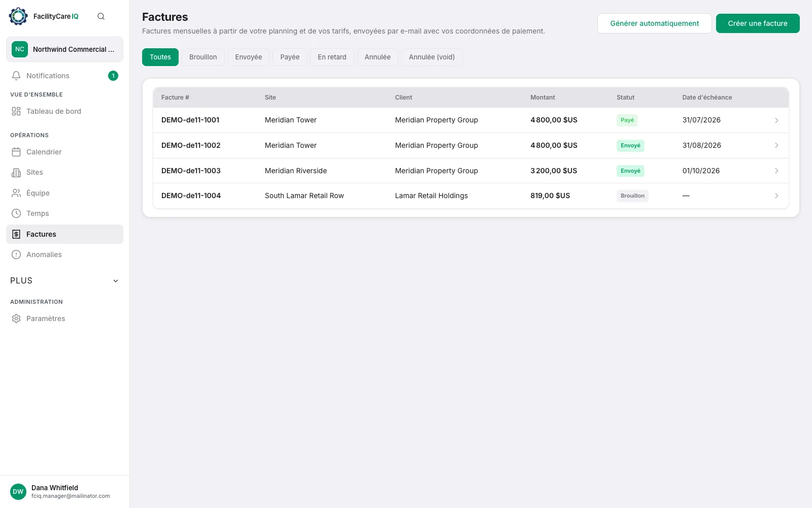Filter invoices by En retard tab
Screen dimensions: 812x508
point(332,57)
